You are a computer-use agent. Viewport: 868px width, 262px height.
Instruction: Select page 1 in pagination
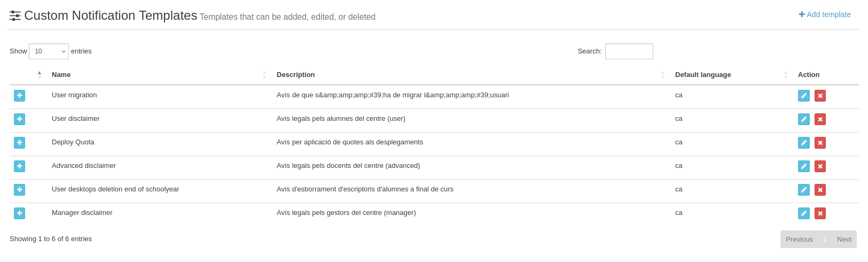point(825,239)
